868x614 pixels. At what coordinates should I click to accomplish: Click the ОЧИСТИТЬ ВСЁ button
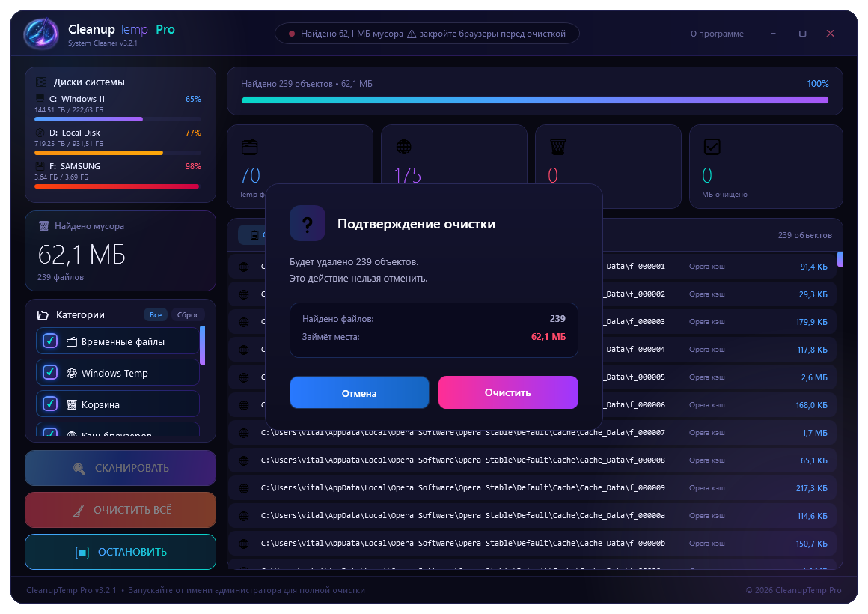pos(120,511)
